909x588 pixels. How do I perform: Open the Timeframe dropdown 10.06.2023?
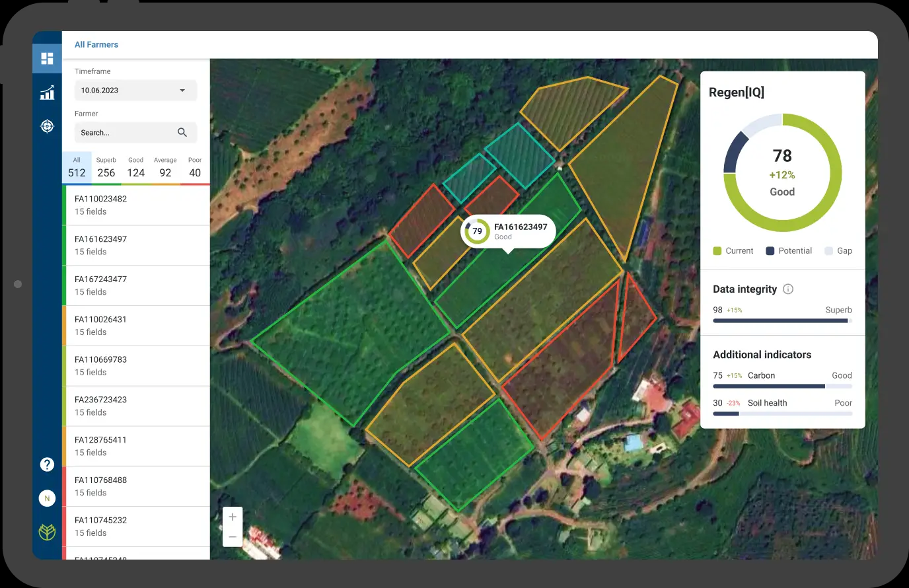point(135,91)
